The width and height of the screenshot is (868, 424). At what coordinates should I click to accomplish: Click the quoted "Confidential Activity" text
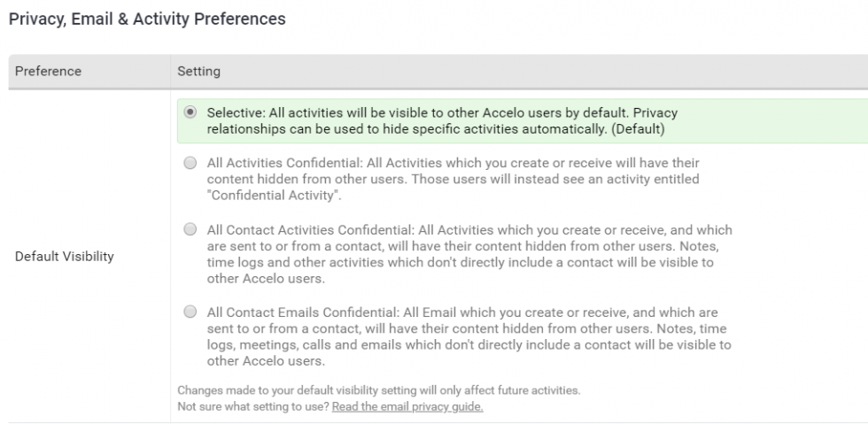pyautogui.click(x=274, y=196)
